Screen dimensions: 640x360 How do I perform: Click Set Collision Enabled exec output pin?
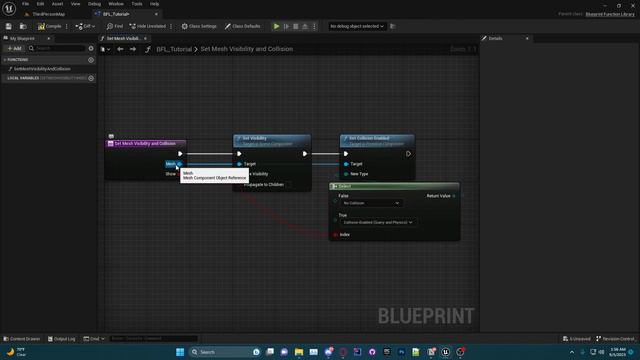[408, 154]
